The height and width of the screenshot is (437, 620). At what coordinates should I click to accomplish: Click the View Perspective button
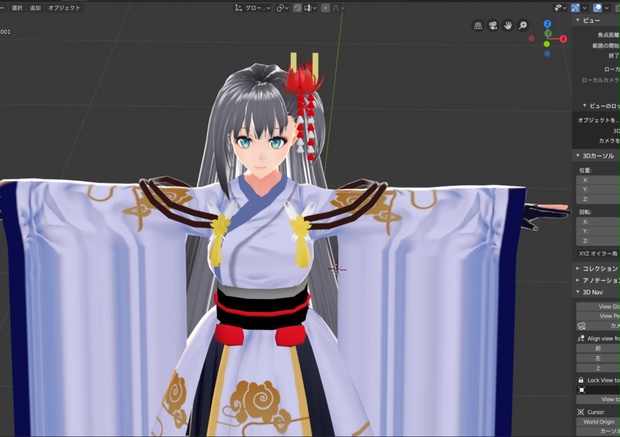tap(598, 316)
